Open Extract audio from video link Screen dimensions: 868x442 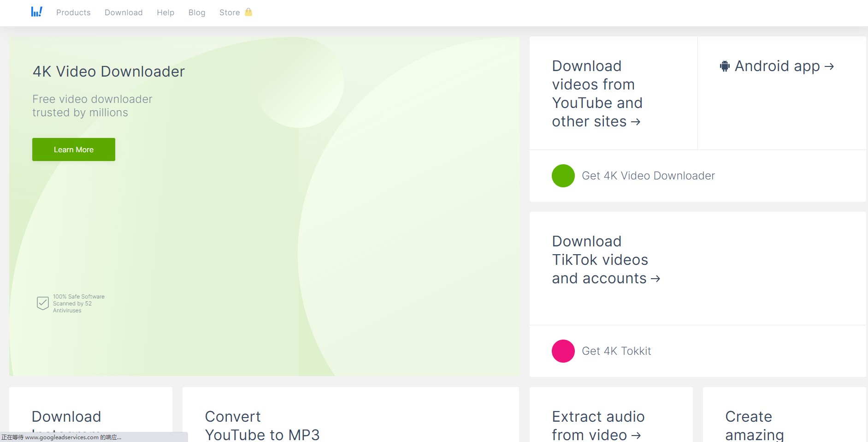(x=598, y=425)
